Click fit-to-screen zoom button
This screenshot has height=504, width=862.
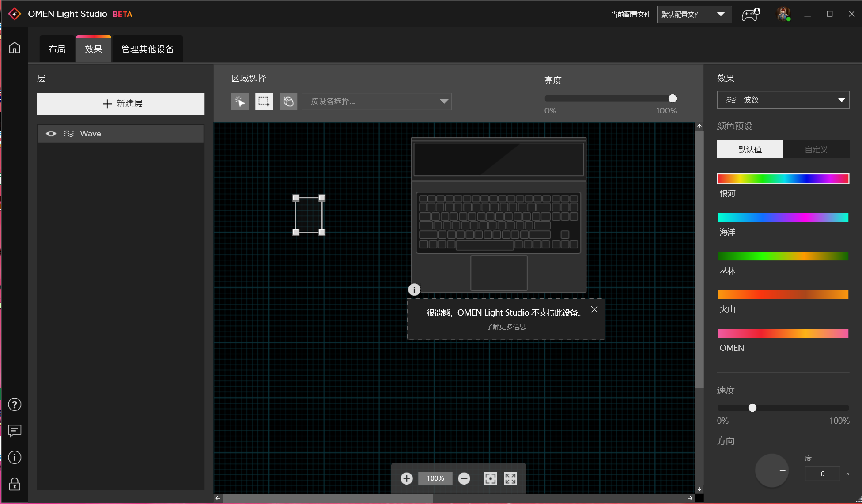pos(511,479)
